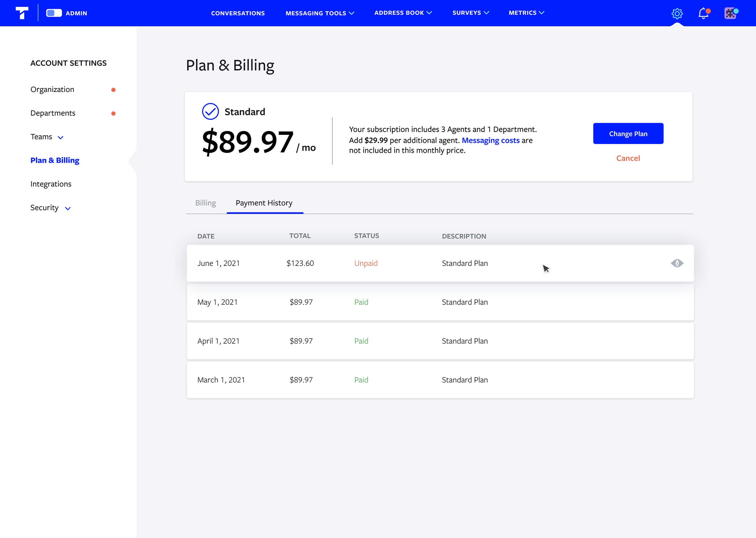Toggle the Admin mode switch
This screenshot has width=756, height=538.
[54, 13]
